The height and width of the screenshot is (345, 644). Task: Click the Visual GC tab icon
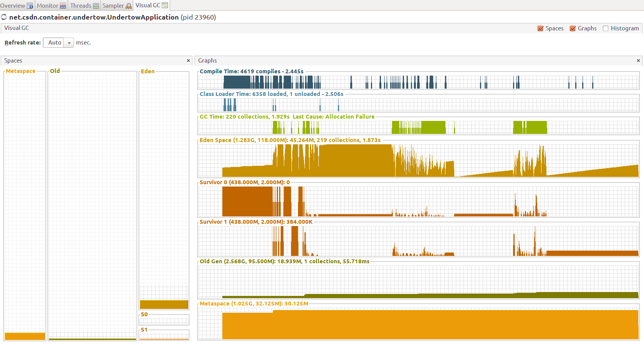tap(165, 5)
